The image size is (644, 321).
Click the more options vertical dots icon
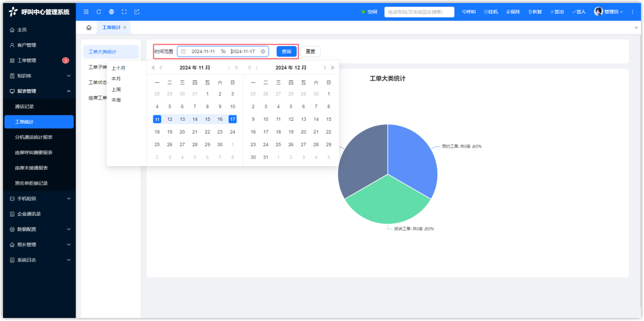tap(632, 12)
